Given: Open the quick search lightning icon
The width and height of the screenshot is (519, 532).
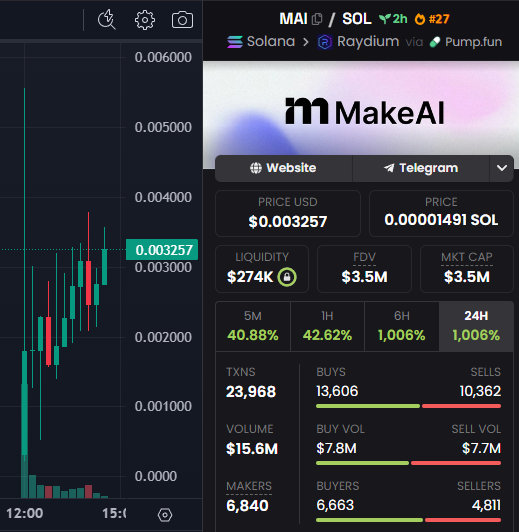Looking at the screenshot, I should [x=107, y=20].
